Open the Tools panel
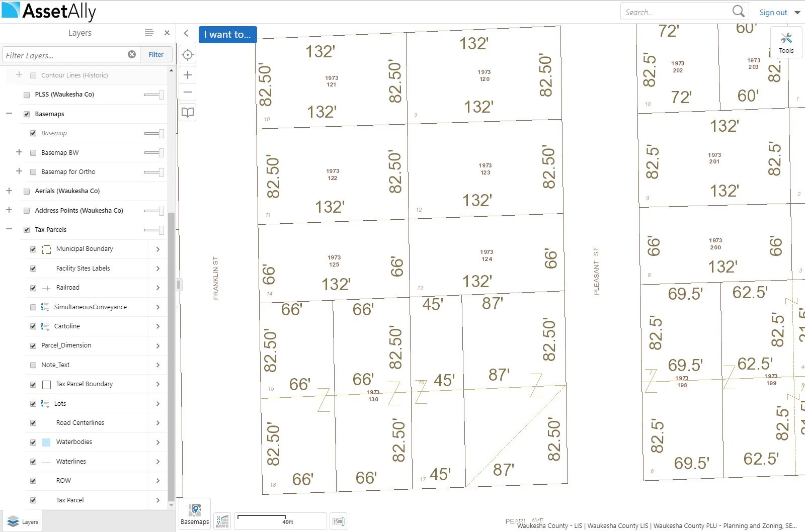The width and height of the screenshot is (805, 532). [x=786, y=43]
